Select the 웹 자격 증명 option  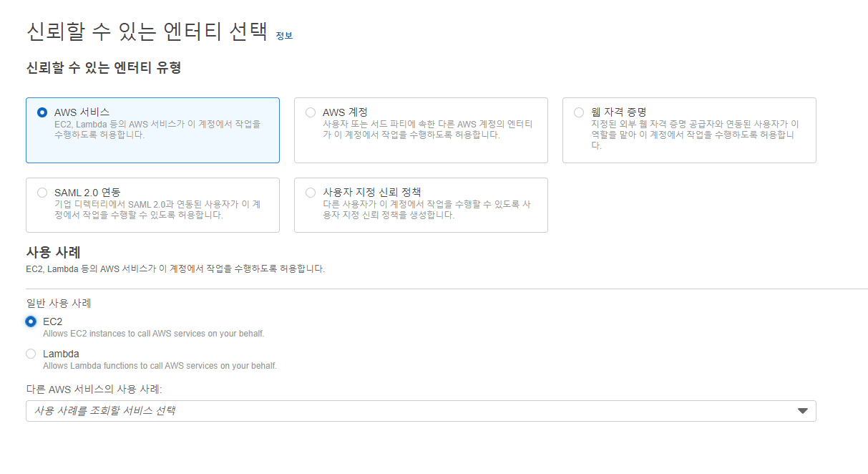click(x=579, y=112)
